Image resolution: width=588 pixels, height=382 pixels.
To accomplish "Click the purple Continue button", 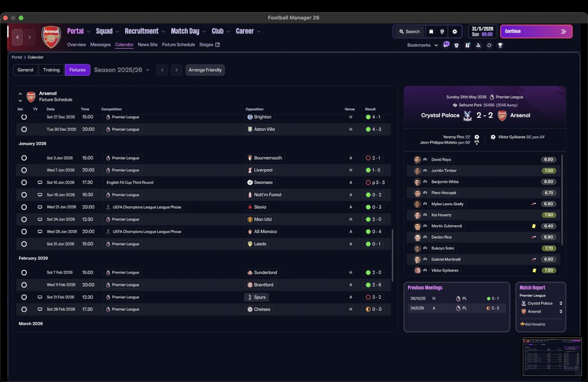I will [x=536, y=31].
